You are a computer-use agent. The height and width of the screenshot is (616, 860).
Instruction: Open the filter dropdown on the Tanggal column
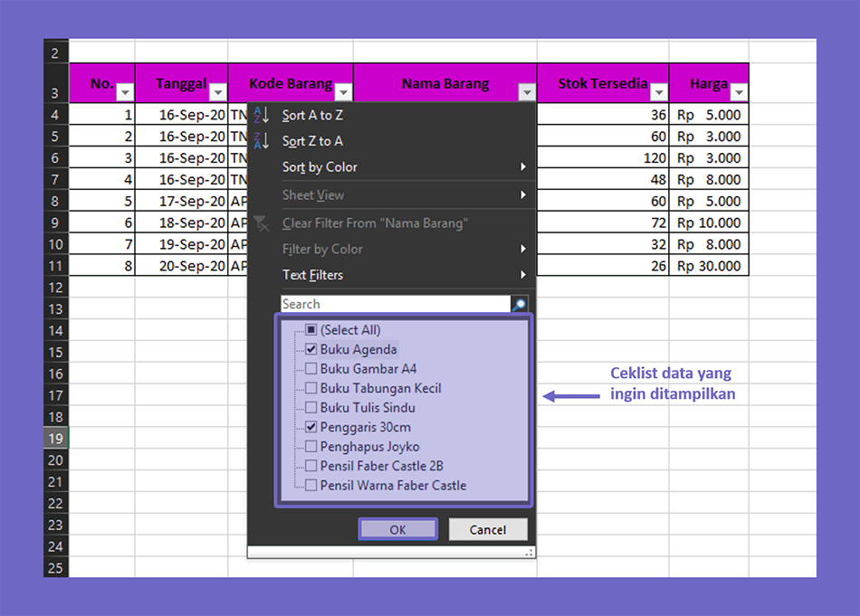click(217, 93)
